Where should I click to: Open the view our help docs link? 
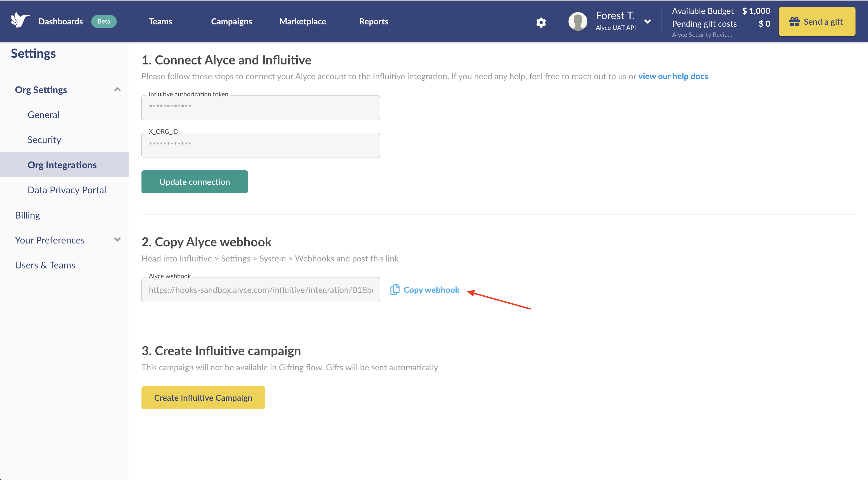pos(673,76)
